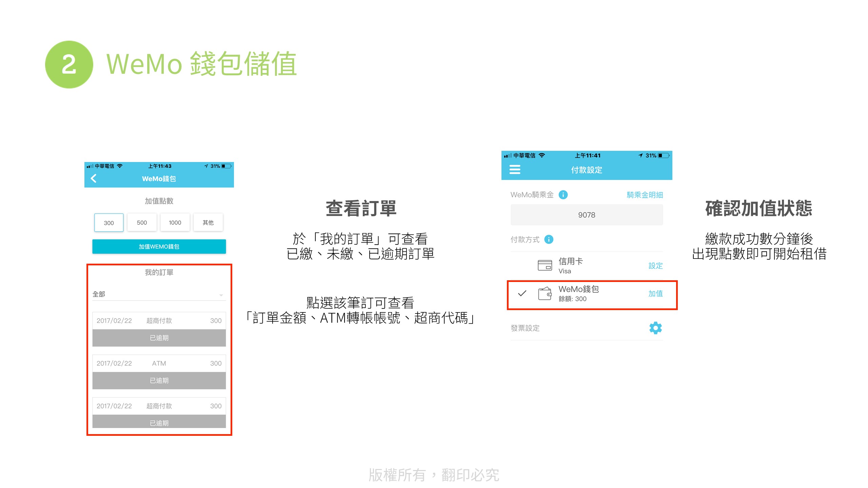Open the 騎乘金明細 link
868x488 pixels.
pos(645,195)
